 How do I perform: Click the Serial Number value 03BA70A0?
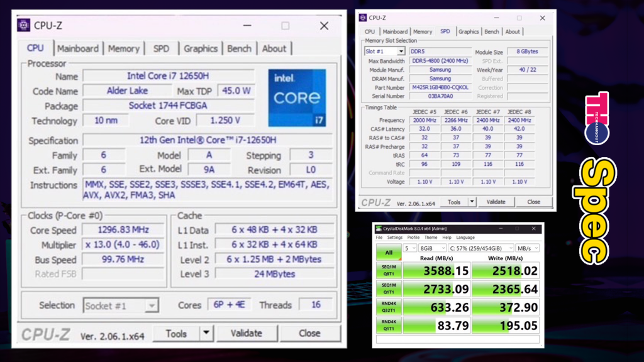click(x=440, y=96)
